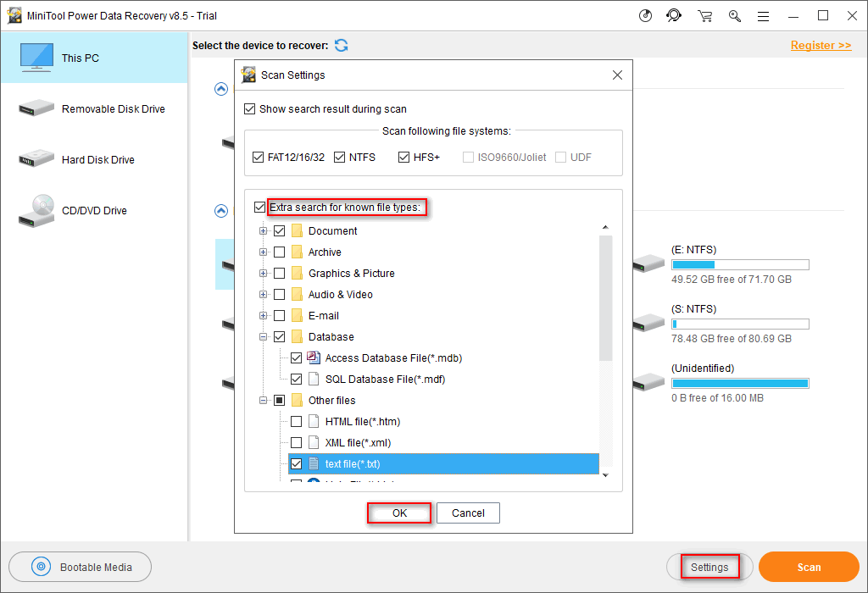Viewport: 868px width, 593px height.
Task: Confirm scan settings with OK
Action: 400,513
